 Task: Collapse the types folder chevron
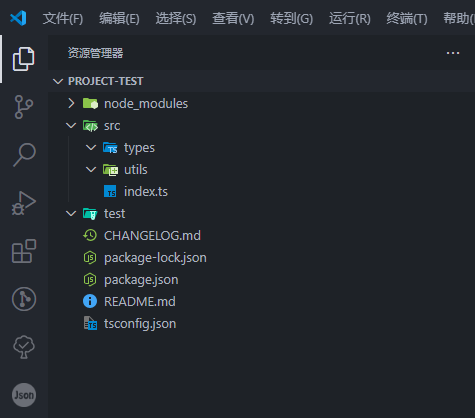[91, 148]
